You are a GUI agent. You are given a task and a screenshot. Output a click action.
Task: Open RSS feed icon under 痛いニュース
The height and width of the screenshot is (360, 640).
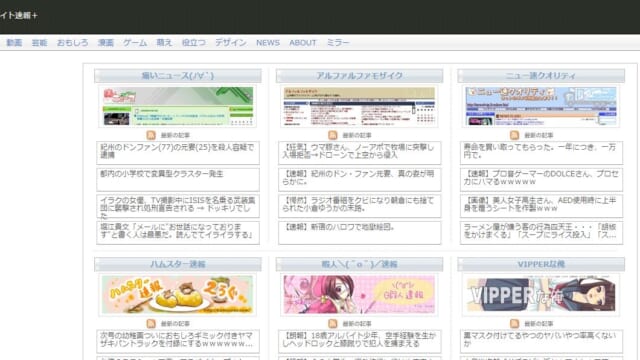point(151,135)
